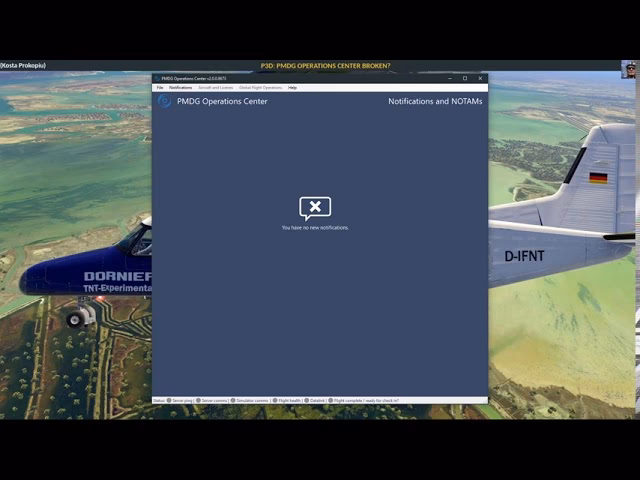The height and width of the screenshot is (480, 640).
Task: Open the Help menu
Action: point(292,88)
